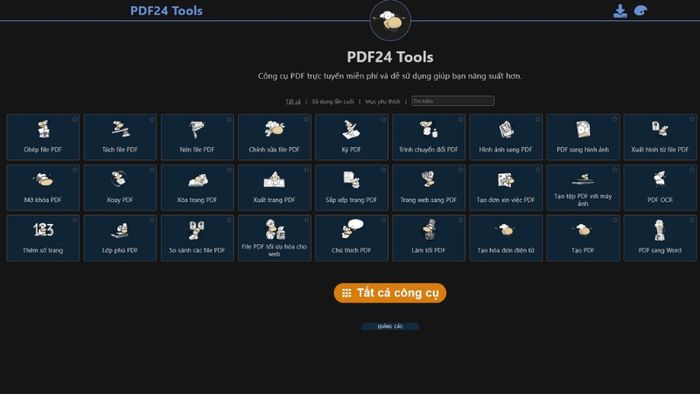Click the download icon in the header
The height and width of the screenshot is (394, 700).
pos(620,11)
